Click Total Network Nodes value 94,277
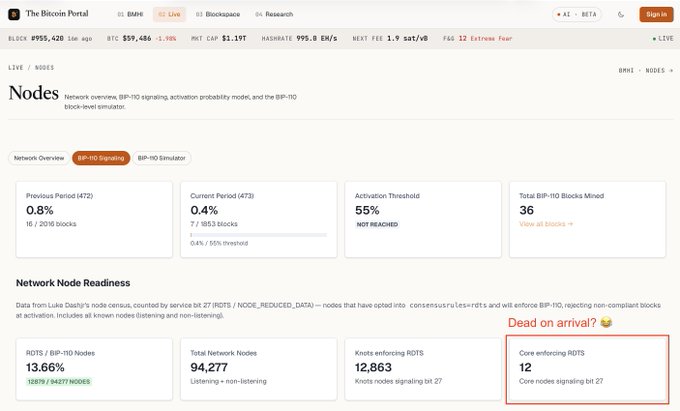680x411 pixels. pos(209,367)
